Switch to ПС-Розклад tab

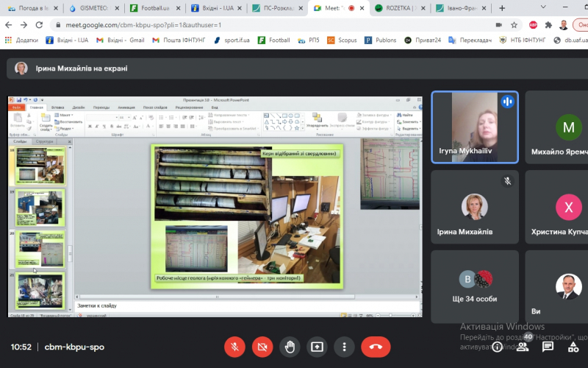(277, 8)
